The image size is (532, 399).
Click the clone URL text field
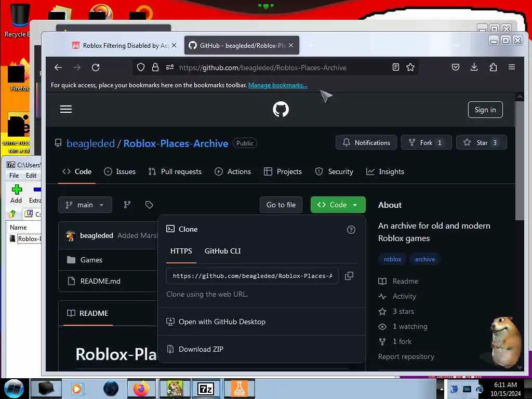point(252,276)
